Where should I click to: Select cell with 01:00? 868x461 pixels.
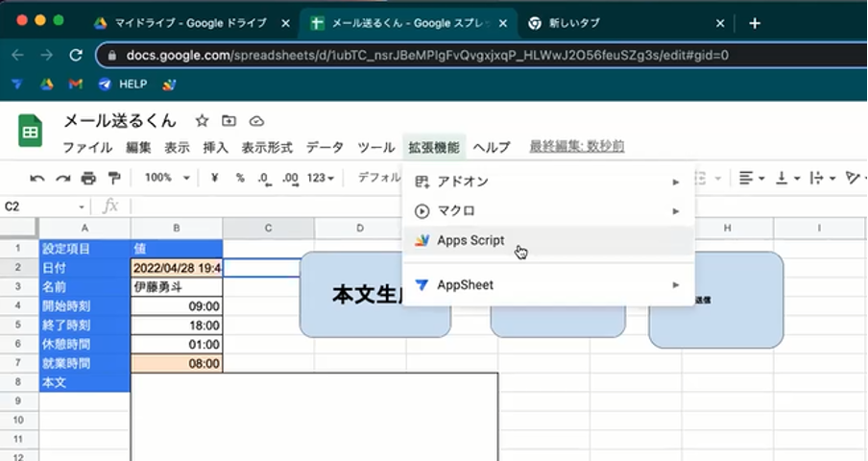(x=177, y=344)
